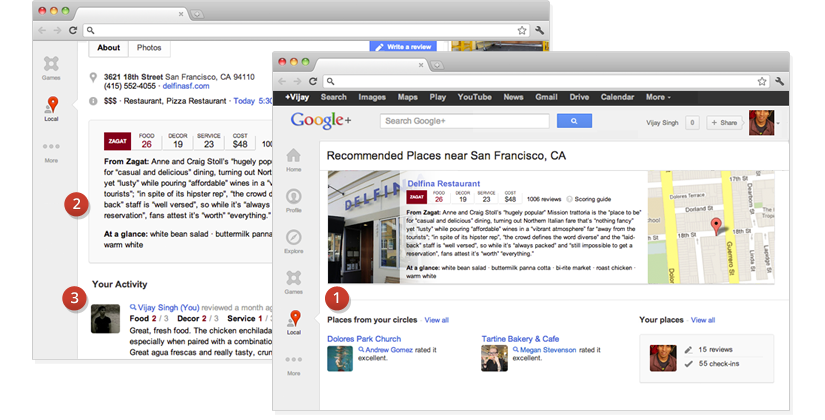Select the Explore compass icon

coord(293,240)
